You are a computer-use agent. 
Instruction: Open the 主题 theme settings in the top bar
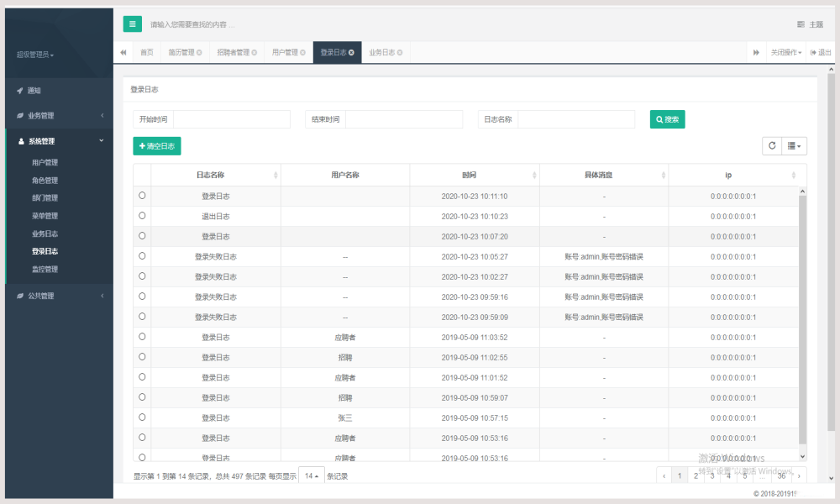810,24
